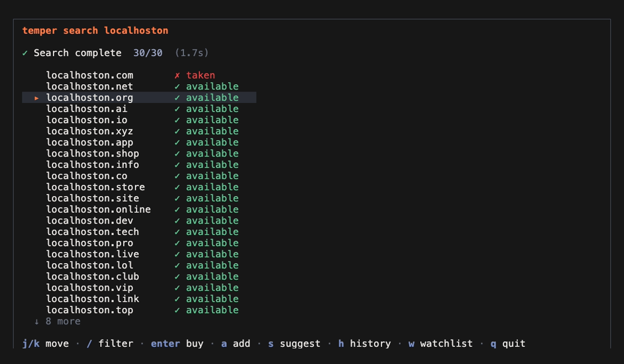
Task: Click the w watchlist shortcut hint
Action: pyautogui.click(x=440, y=344)
